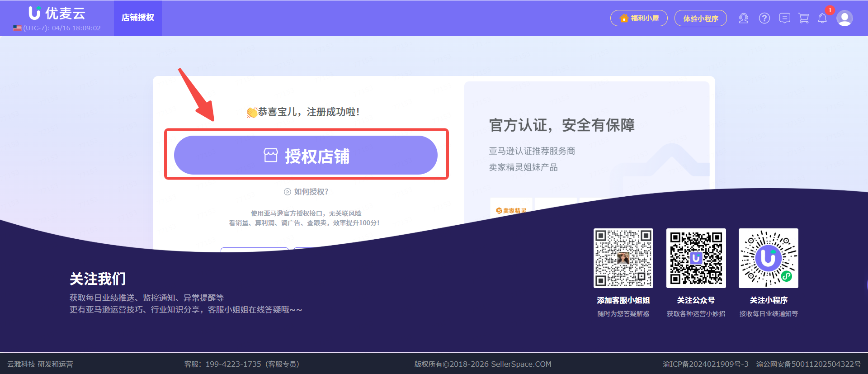Click the 更有亚马逊运营技巧 description line
Viewport: 868px width, 374px height.
186,310
